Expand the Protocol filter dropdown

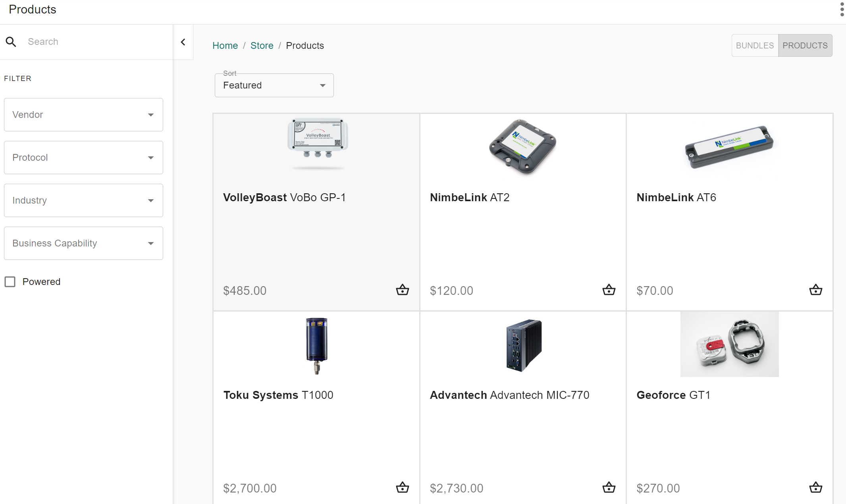pyautogui.click(x=83, y=158)
